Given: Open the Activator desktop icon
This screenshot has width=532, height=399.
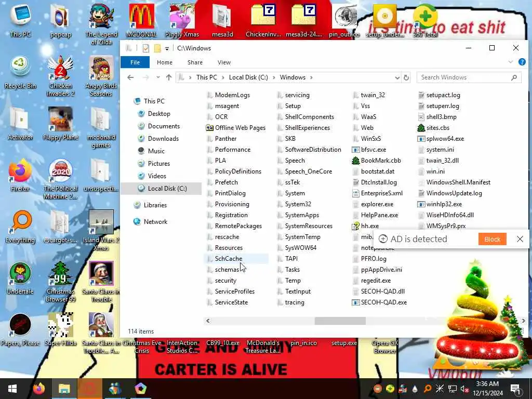Looking at the screenshot, I should click(20, 124).
